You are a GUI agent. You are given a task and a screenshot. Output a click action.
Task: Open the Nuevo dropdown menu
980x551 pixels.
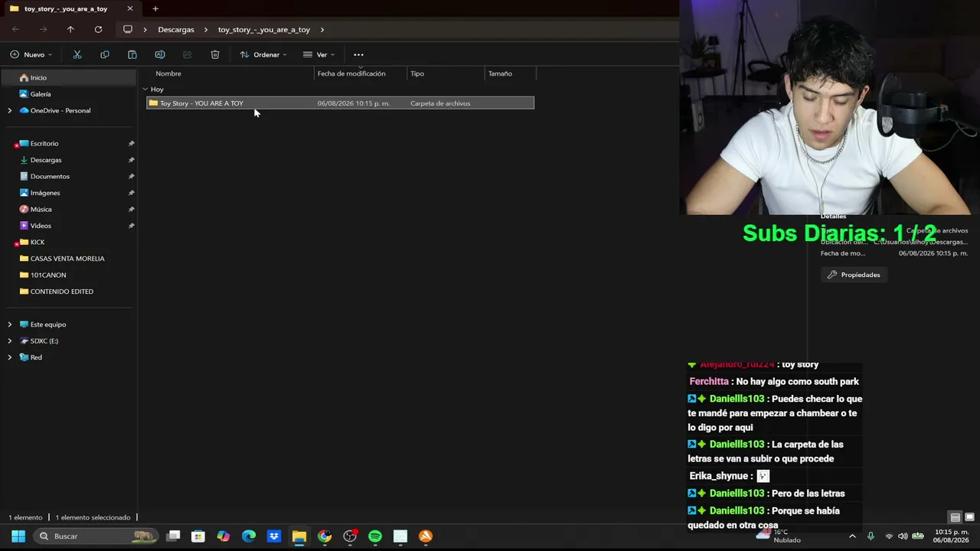pyautogui.click(x=31, y=54)
